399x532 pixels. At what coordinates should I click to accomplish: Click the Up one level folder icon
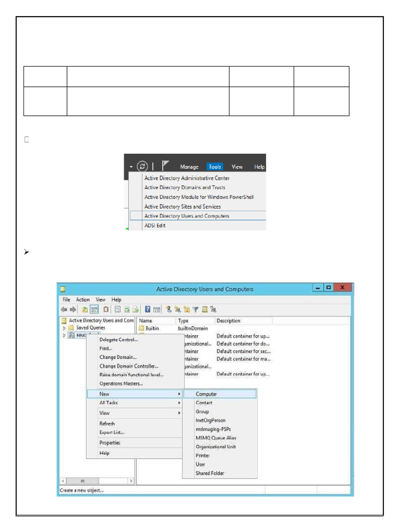(x=85, y=309)
